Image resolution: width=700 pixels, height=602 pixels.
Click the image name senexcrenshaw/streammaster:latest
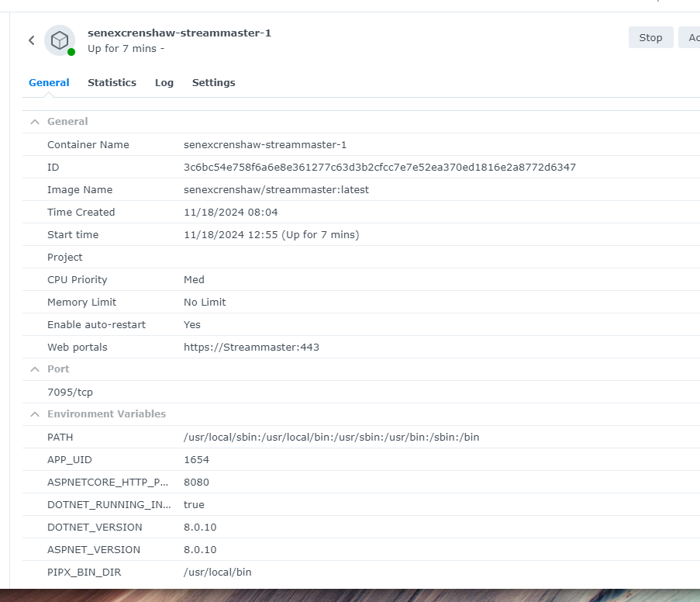tap(276, 189)
